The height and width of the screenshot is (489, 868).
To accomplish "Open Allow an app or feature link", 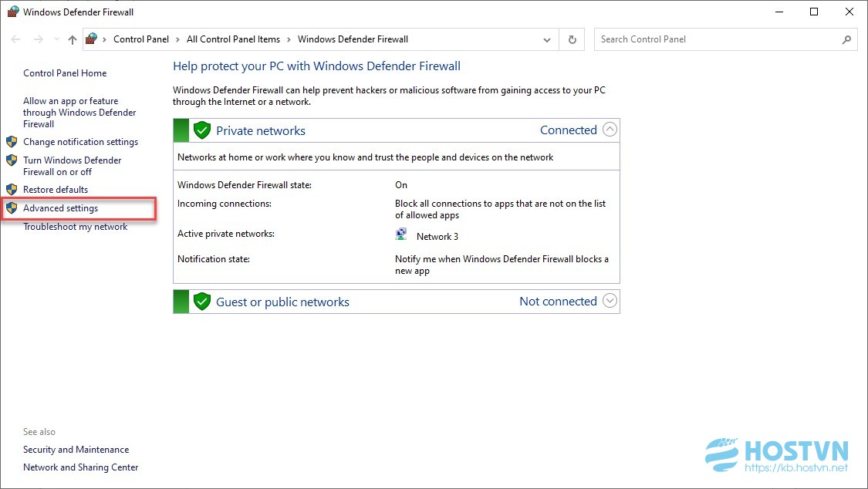I will pyautogui.click(x=79, y=113).
